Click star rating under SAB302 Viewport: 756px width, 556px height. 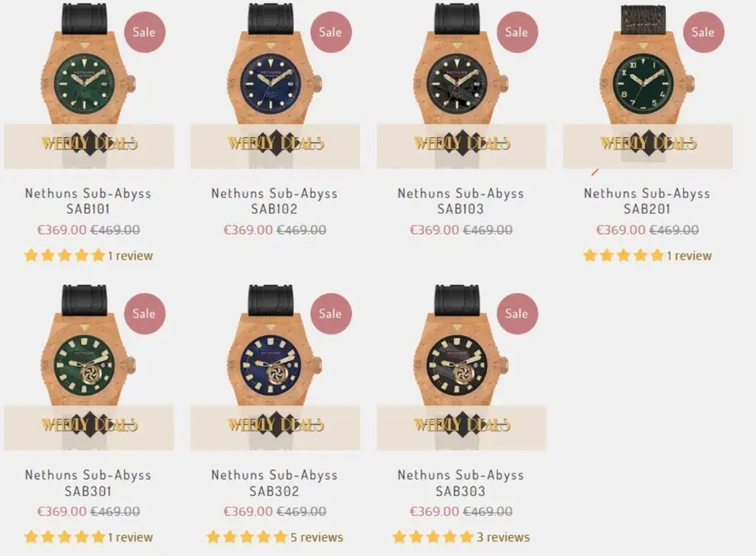(x=246, y=537)
